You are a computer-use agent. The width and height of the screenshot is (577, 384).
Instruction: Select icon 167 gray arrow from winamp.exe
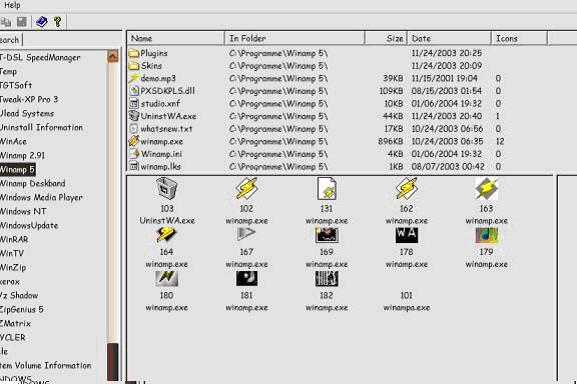(x=246, y=235)
